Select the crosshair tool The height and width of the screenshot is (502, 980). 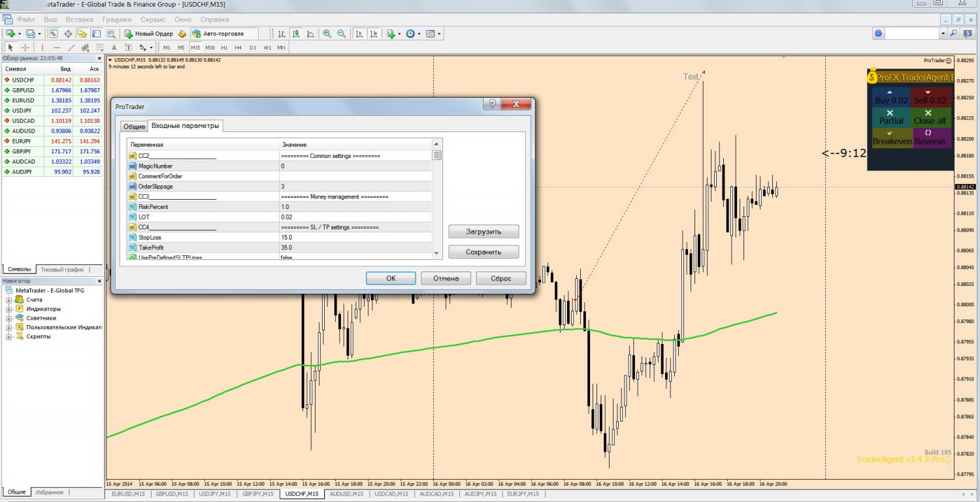click(25, 48)
